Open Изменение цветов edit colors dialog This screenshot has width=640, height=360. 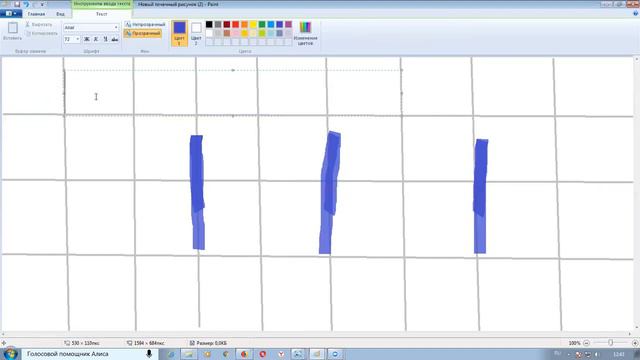(305, 33)
